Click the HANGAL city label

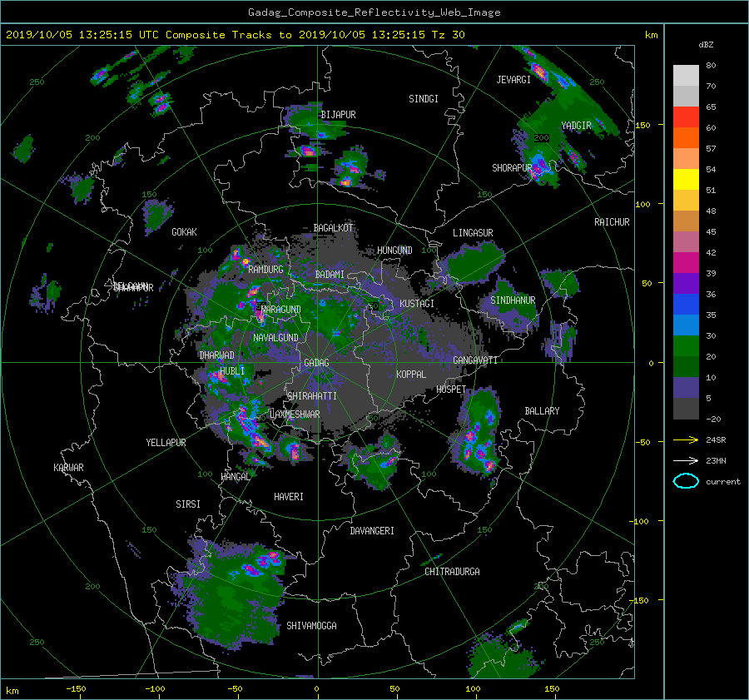pos(235,477)
